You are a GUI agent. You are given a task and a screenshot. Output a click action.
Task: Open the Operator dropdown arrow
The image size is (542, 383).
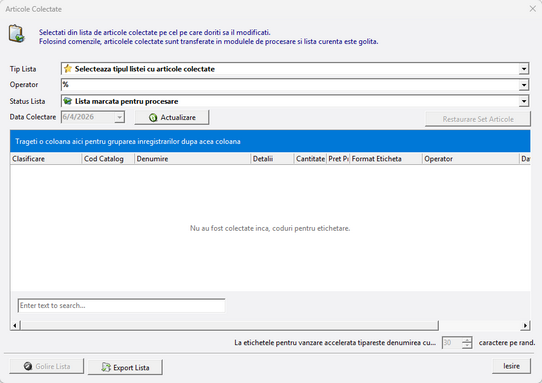pyautogui.click(x=524, y=85)
